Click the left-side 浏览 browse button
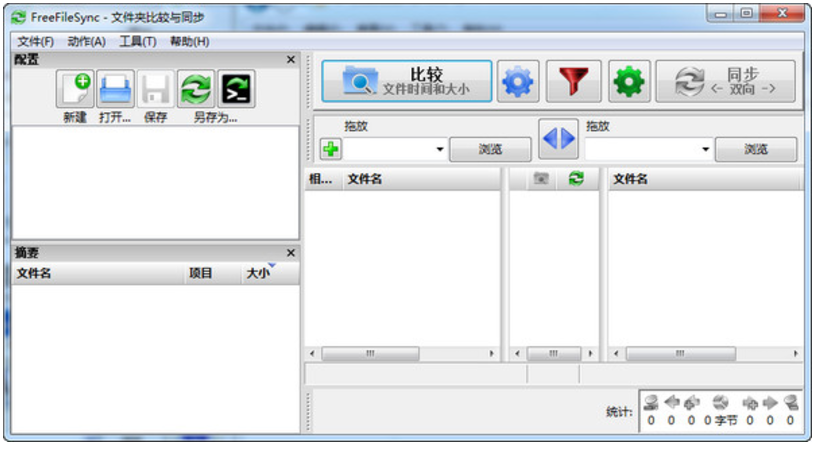Viewport: 816px width, 450px height. tap(489, 150)
